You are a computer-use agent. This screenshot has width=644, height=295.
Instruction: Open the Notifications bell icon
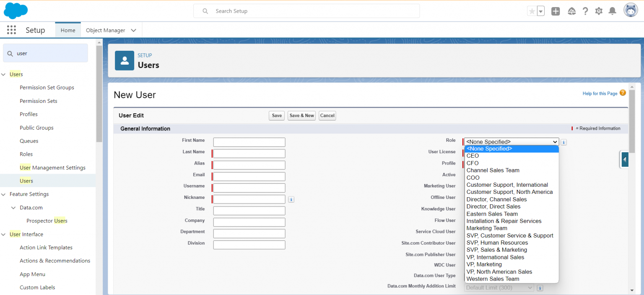613,11
